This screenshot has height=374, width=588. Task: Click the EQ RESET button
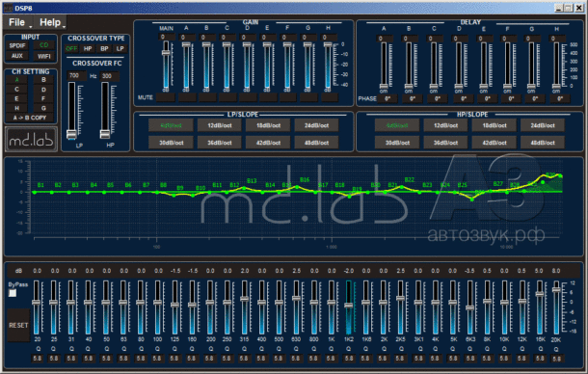coord(18,325)
